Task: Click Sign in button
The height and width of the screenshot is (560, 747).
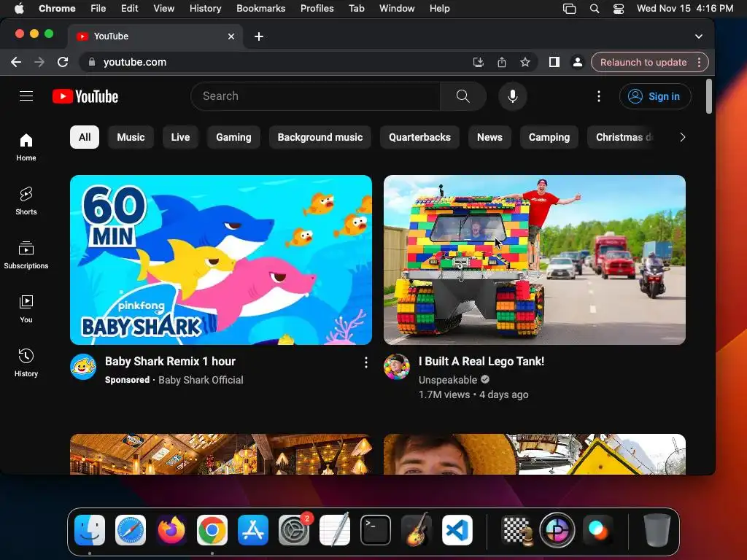Action: pos(655,96)
